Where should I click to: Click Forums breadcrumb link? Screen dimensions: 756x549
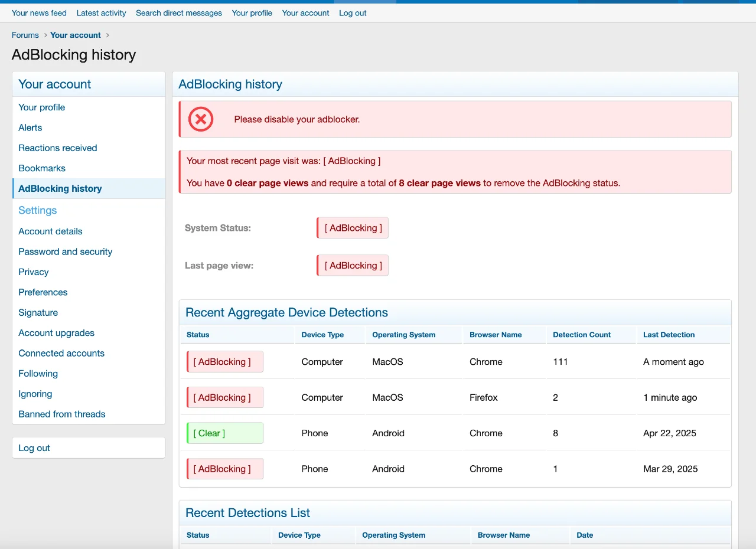[x=25, y=35]
